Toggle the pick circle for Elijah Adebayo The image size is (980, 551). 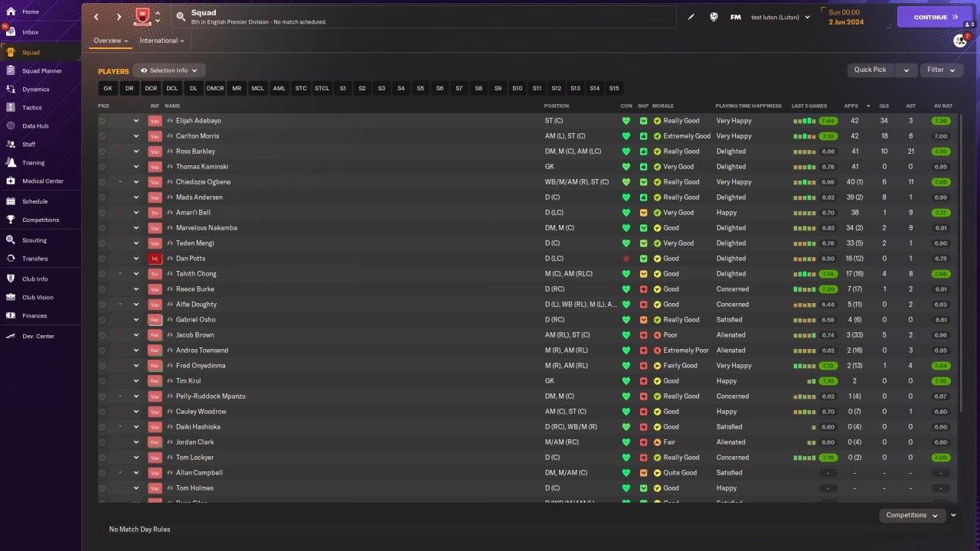tap(103, 121)
